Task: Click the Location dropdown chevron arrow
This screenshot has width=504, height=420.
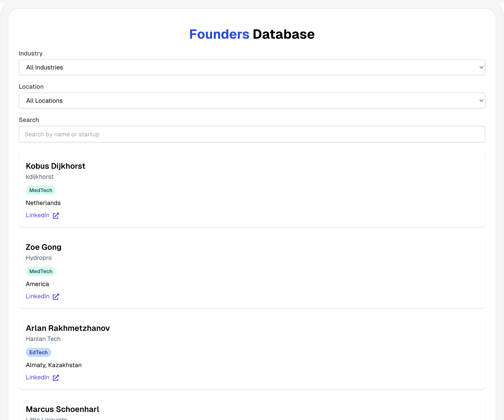Action: point(481,101)
